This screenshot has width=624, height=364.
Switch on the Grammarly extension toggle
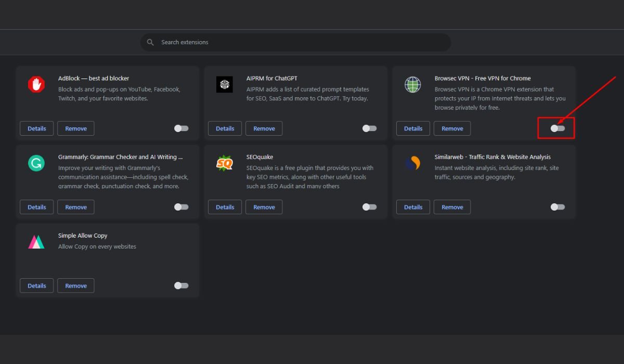[x=181, y=207]
